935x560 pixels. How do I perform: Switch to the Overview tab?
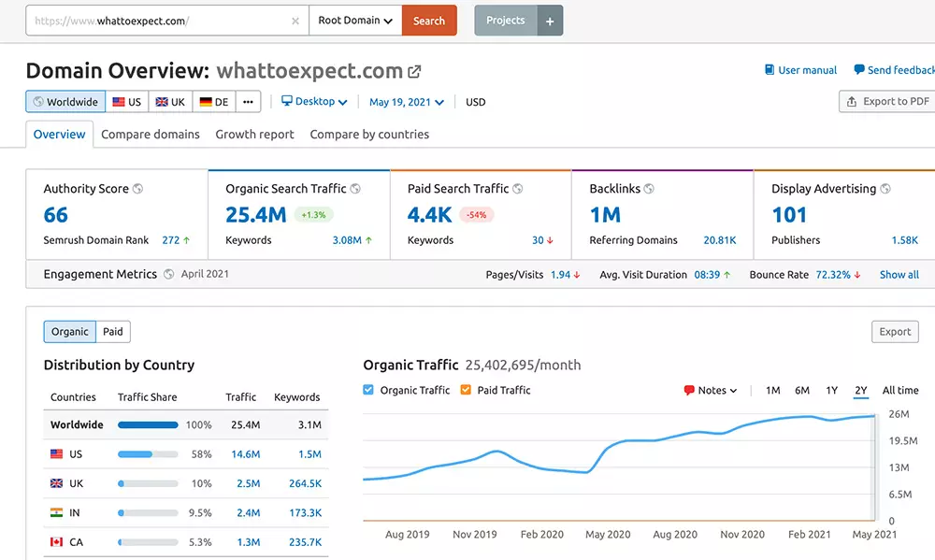59,135
